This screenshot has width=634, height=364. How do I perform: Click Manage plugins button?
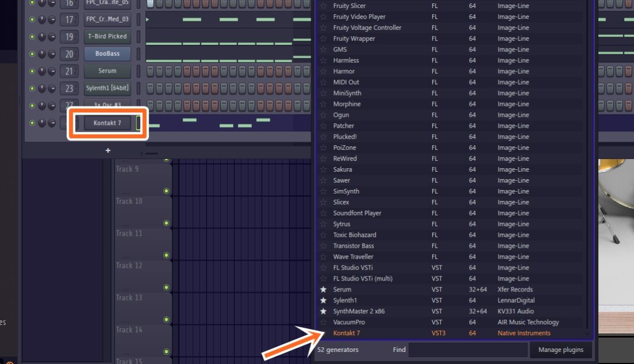click(561, 350)
